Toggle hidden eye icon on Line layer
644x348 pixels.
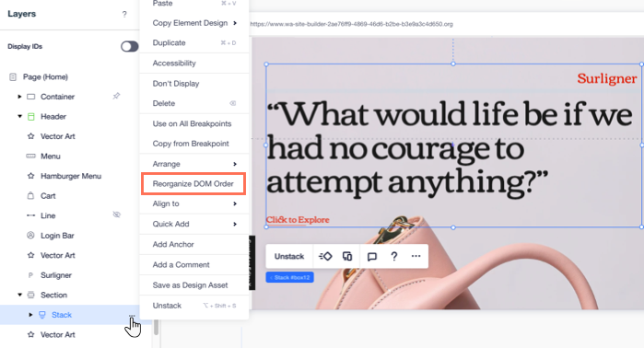tap(117, 215)
